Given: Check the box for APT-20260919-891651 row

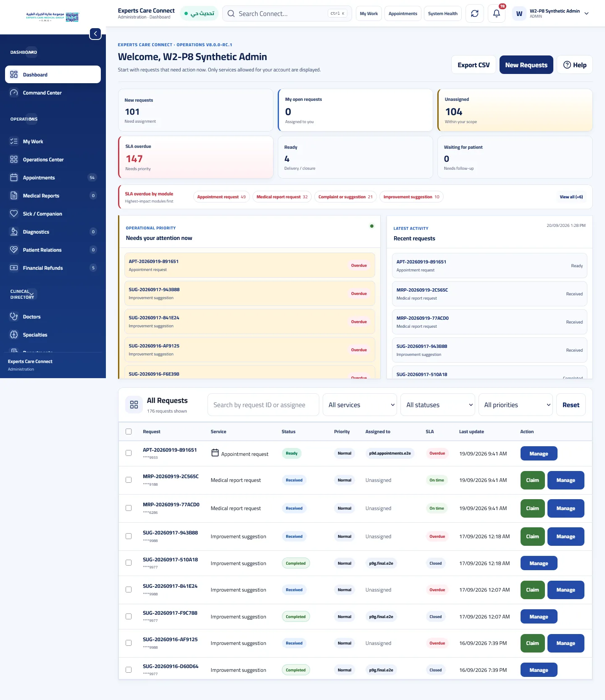Looking at the screenshot, I should [x=129, y=453].
